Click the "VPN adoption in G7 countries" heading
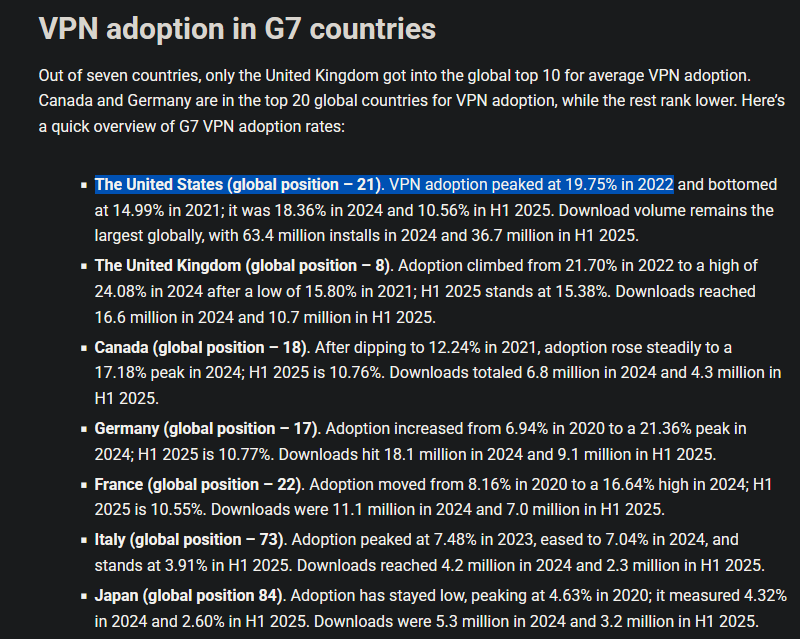800x639 pixels. [x=237, y=29]
